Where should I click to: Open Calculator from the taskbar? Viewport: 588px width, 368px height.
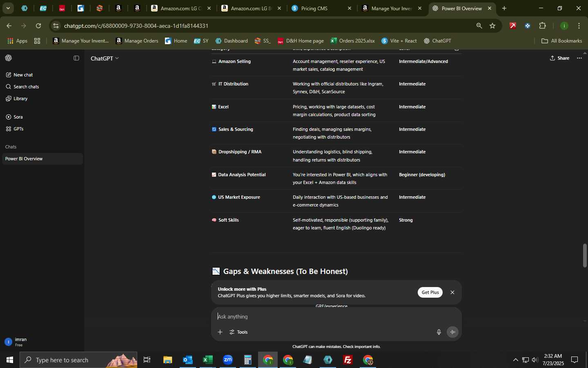click(x=248, y=360)
